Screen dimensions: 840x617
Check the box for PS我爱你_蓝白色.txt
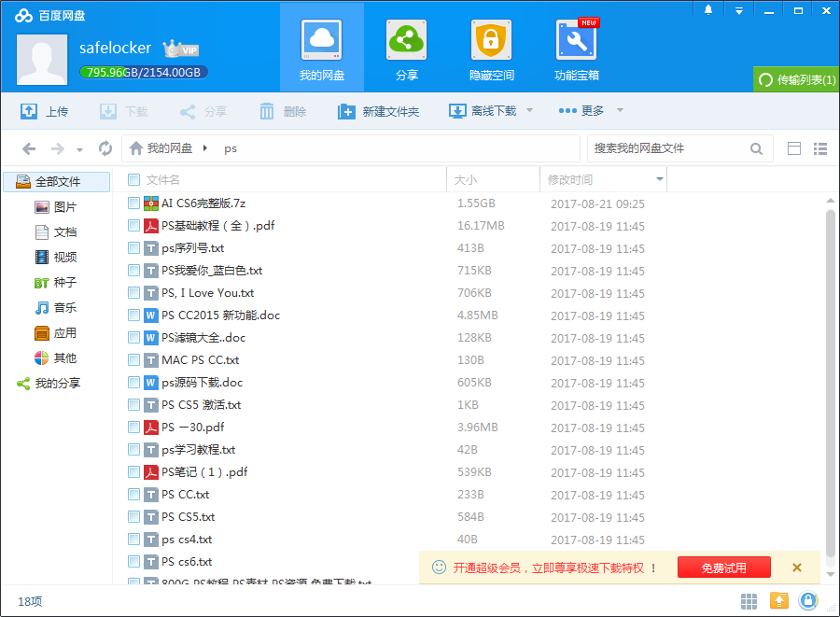pyautogui.click(x=133, y=271)
